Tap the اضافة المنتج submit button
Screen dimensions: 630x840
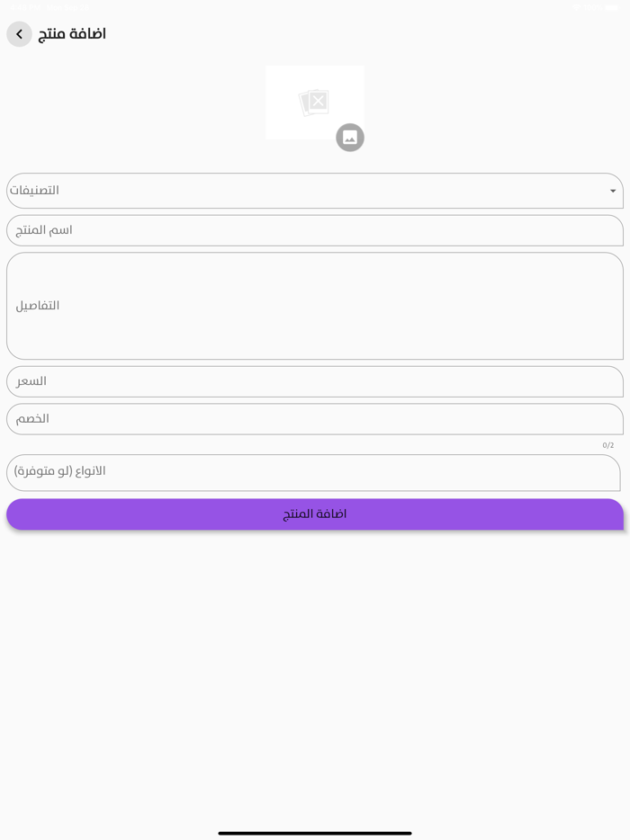(315, 514)
